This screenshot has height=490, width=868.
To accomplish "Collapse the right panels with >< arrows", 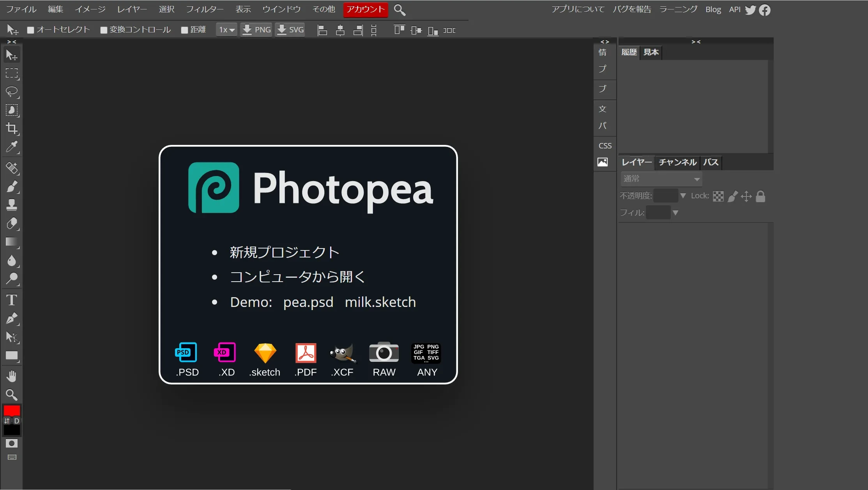I will click(x=696, y=42).
